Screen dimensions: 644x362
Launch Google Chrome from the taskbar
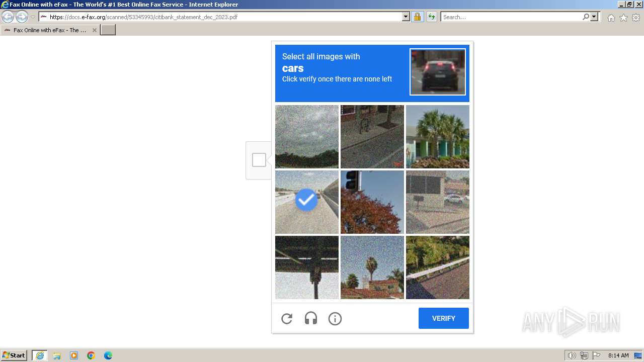point(91,355)
